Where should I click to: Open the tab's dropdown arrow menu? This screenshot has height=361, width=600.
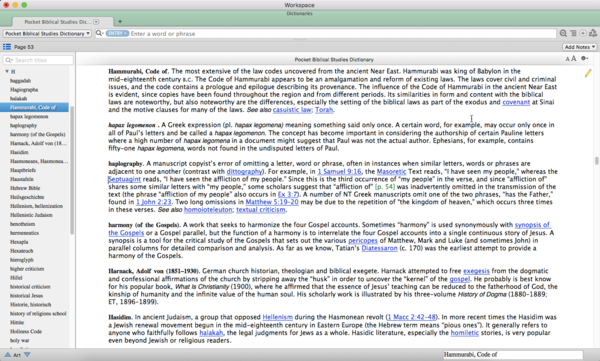(96, 22)
